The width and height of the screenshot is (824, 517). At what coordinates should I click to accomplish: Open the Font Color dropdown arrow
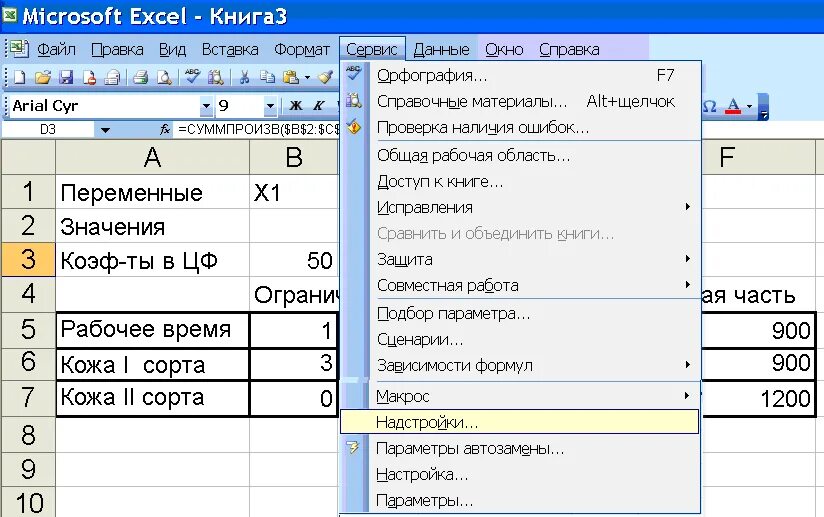[x=749, y=106]
